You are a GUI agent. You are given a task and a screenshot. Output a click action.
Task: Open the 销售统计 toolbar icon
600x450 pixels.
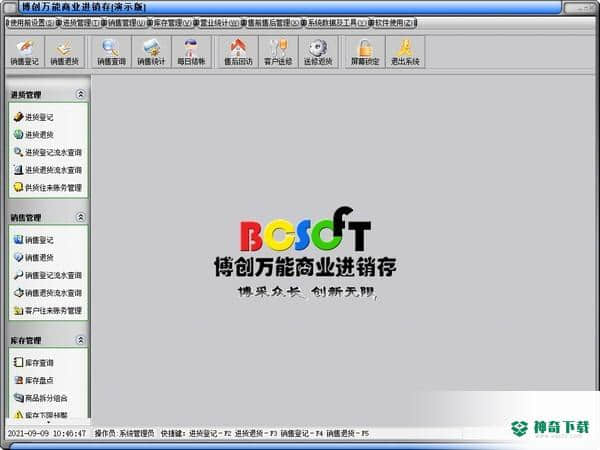(x=151, y=52)
